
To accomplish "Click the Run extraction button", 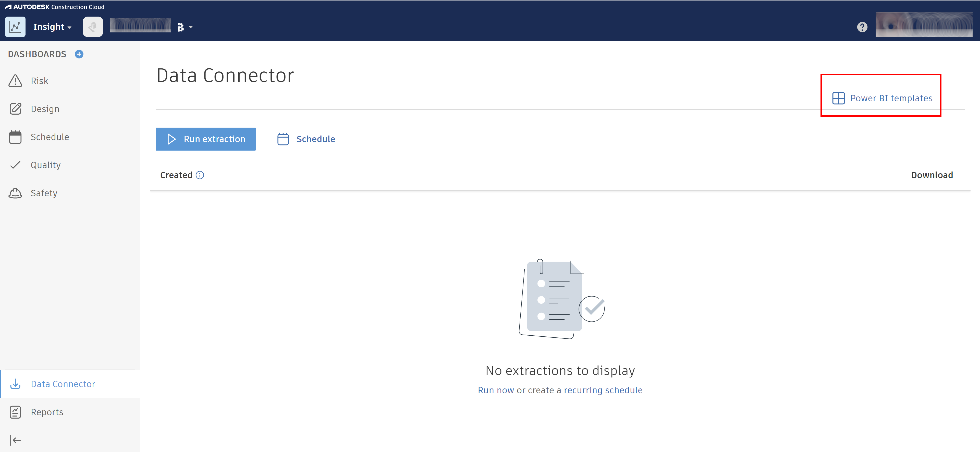I will click(205, 139).
